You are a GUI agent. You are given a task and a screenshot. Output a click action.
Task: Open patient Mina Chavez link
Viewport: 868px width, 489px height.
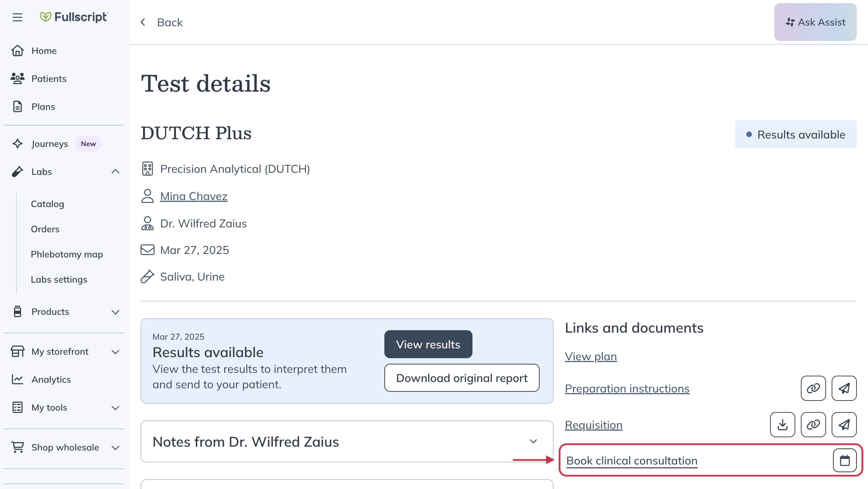(194, 196)
